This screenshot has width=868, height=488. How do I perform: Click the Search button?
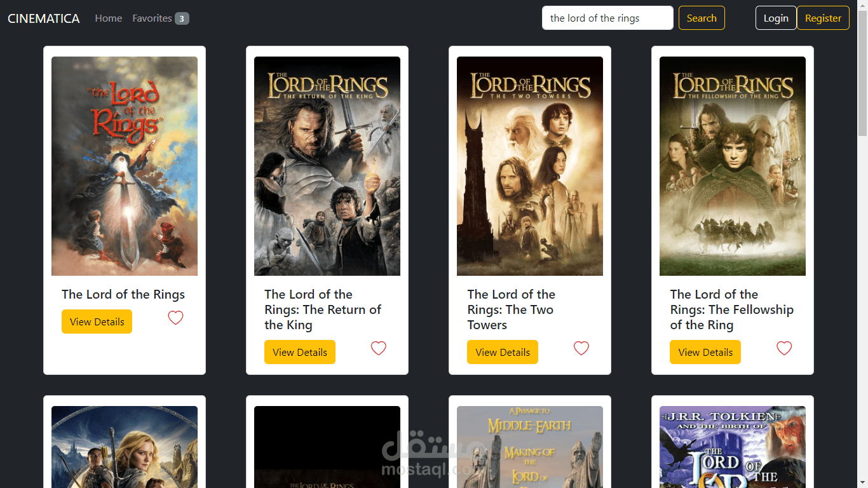tap(702, 18)
